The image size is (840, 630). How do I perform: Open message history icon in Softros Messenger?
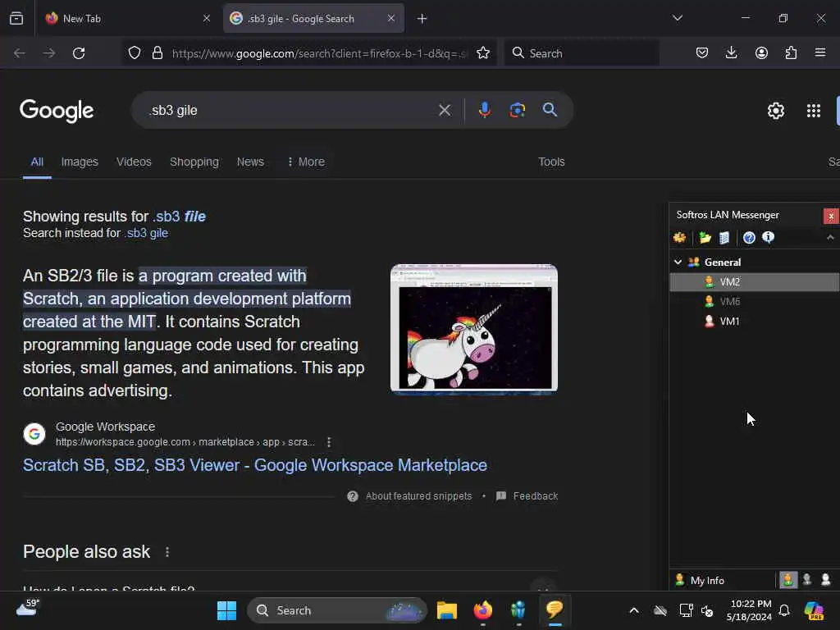(x=724, y=237)
